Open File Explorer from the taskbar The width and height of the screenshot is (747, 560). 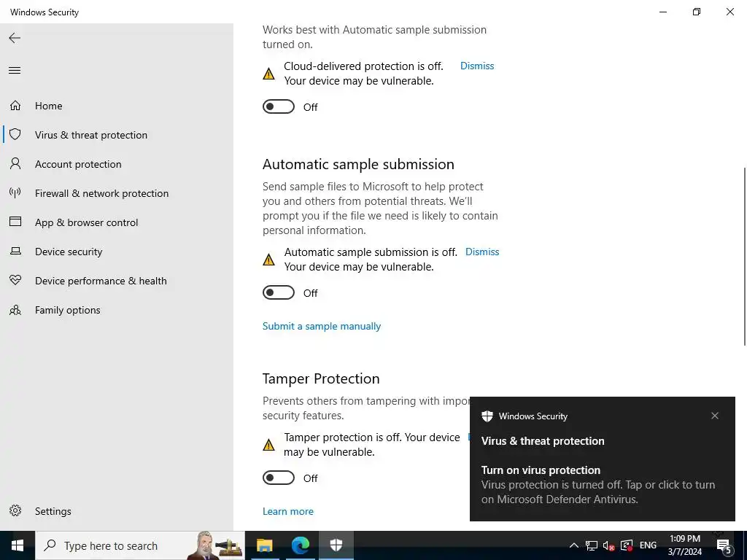264,545
